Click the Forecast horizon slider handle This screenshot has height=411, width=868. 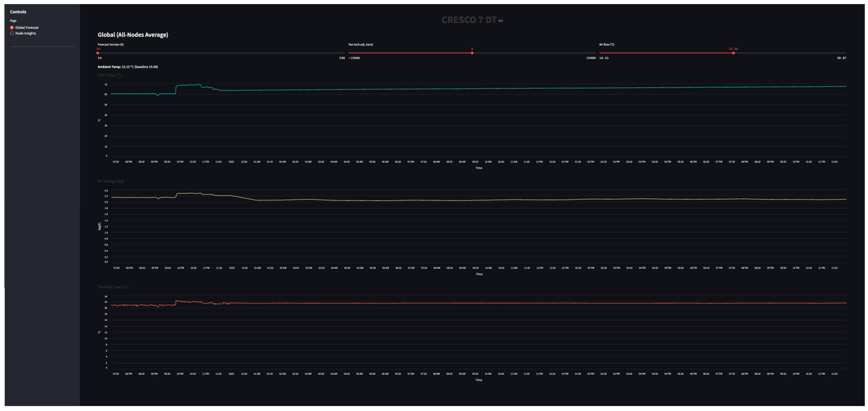tap(98, 53)
